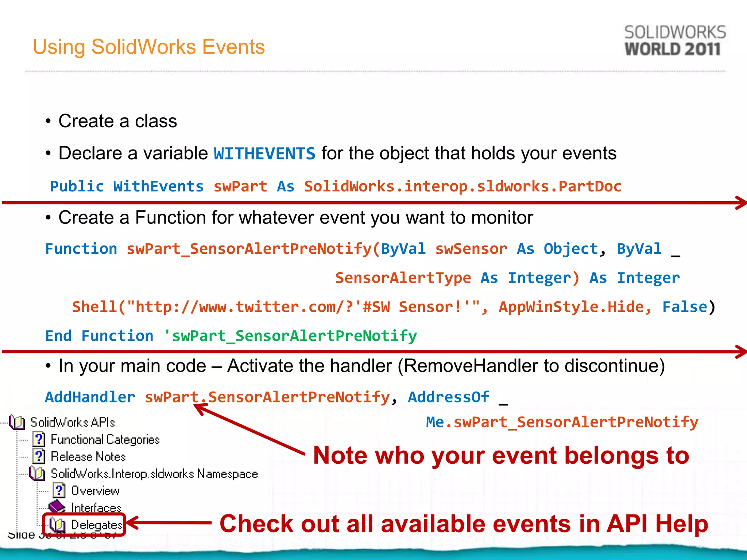This screenshot has width=747, height=560.
Task: Open the Release Notes topic
Action: (88, 456)
